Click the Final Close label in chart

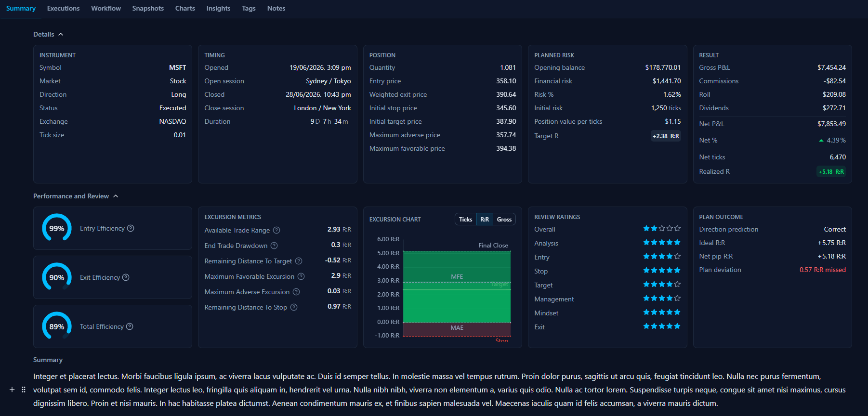493,245
